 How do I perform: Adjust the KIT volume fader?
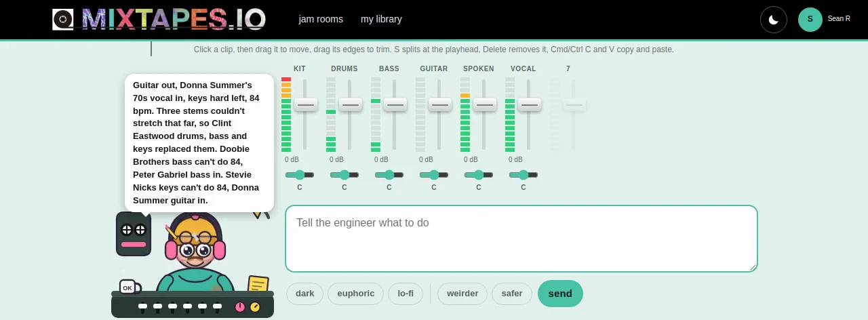(x=305, y=104)
